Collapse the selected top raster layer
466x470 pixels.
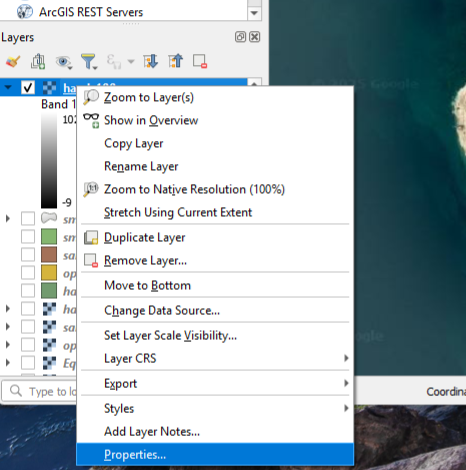pos(8,88)
